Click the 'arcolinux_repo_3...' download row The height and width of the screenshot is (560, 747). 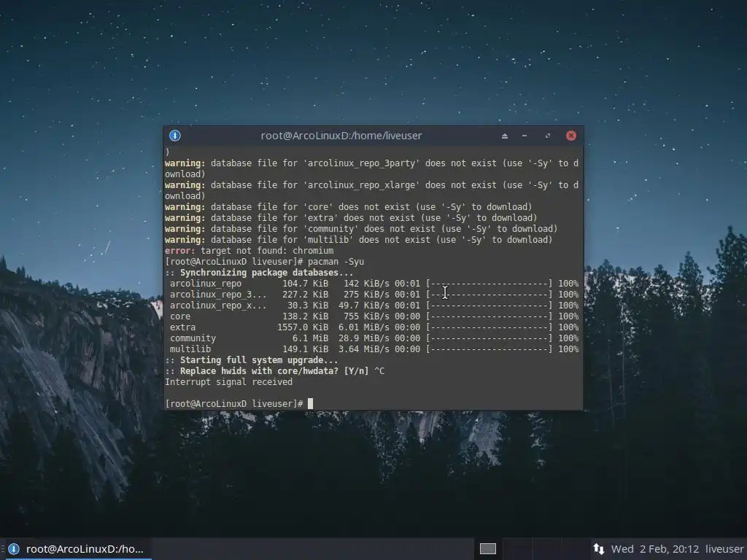374,295
